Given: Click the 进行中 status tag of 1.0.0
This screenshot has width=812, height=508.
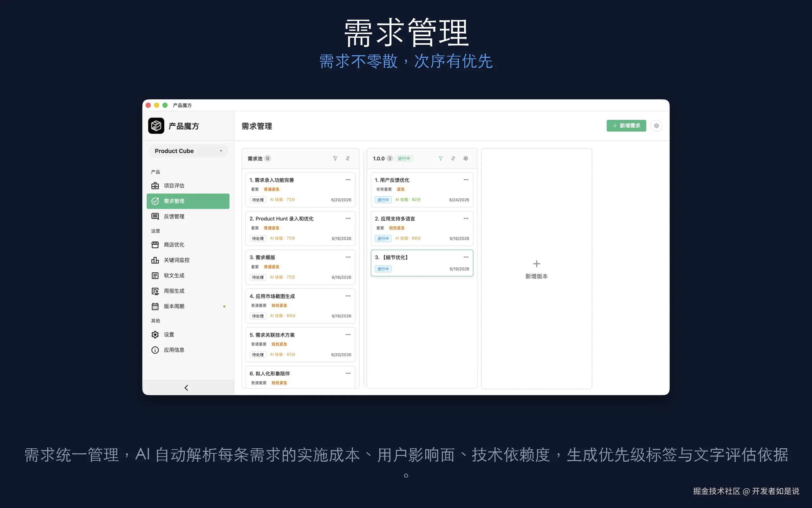Looking at the screenshot, I should (404, 158).
